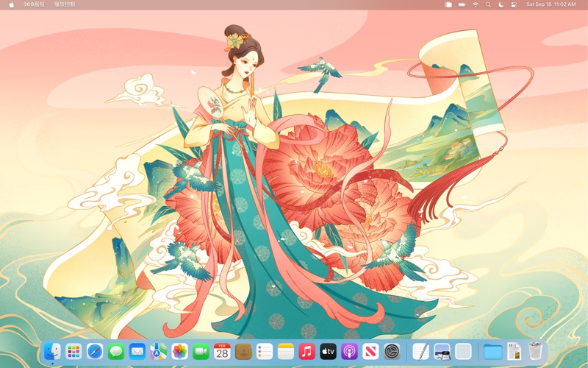
Task: Open the Contacts app in Dock
Action: (x=243, y=352)
